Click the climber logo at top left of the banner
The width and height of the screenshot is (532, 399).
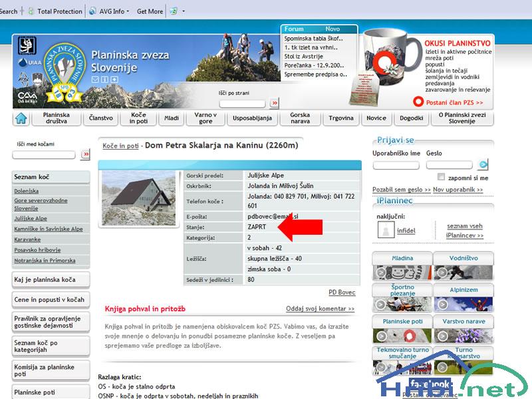[27, 46]
